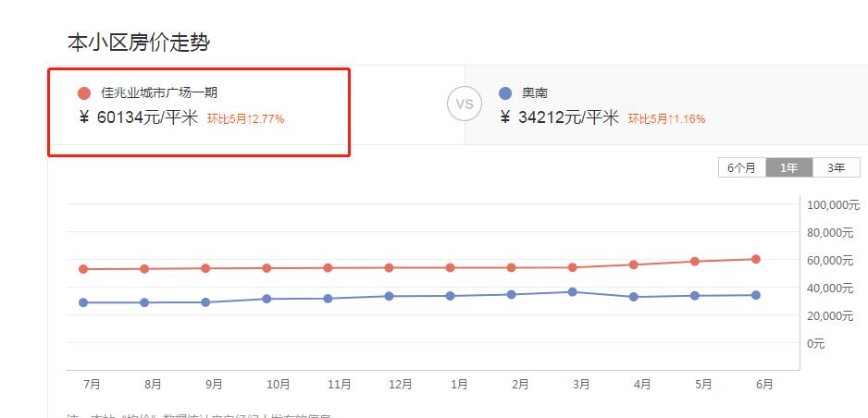Click the red data point for 6月

(x=756, y=259)
